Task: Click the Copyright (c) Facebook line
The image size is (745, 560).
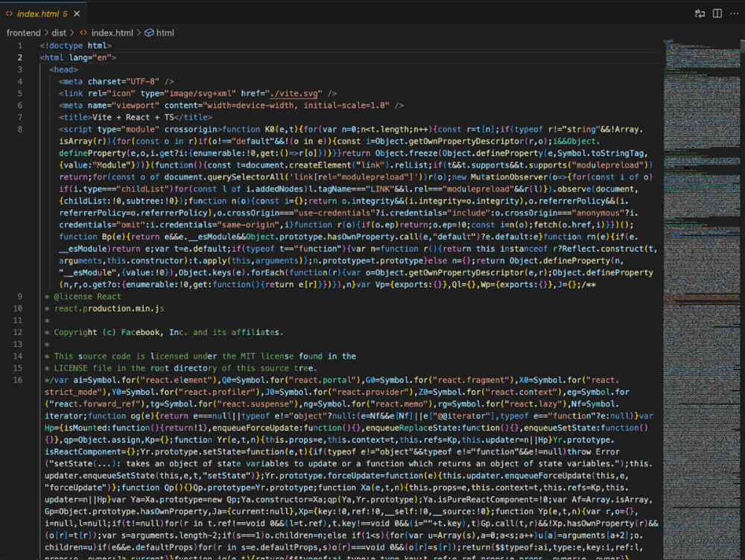Action: pyautogui.click(x=164, y=332)
